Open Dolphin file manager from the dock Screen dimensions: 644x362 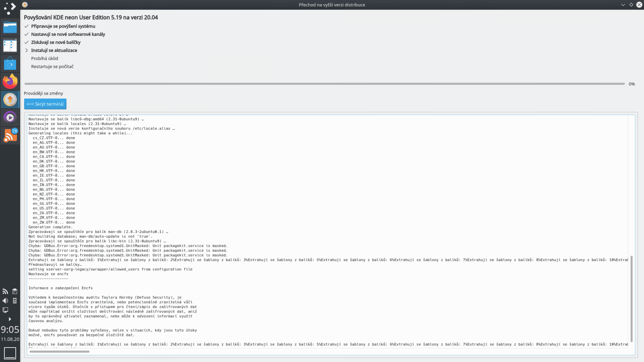pyautogui.click(x=10, y=27)
